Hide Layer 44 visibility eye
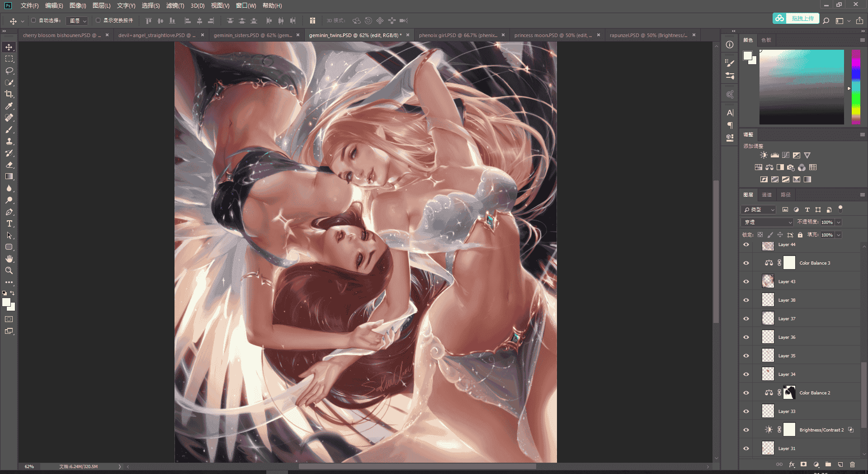Viewport: 868px width, 474px height. point(746,245)
